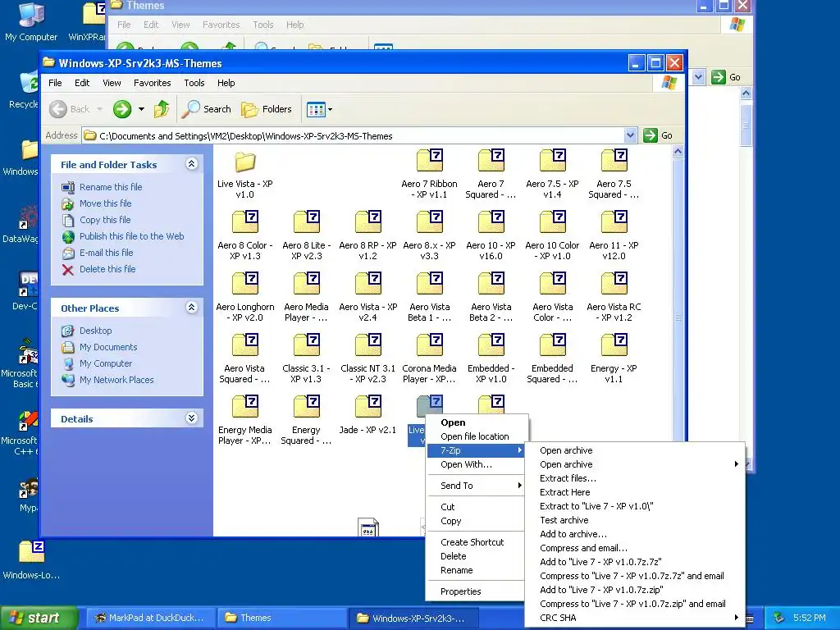Select the Aero Media Player archive
840x630 pixels.
click(307, 297)
